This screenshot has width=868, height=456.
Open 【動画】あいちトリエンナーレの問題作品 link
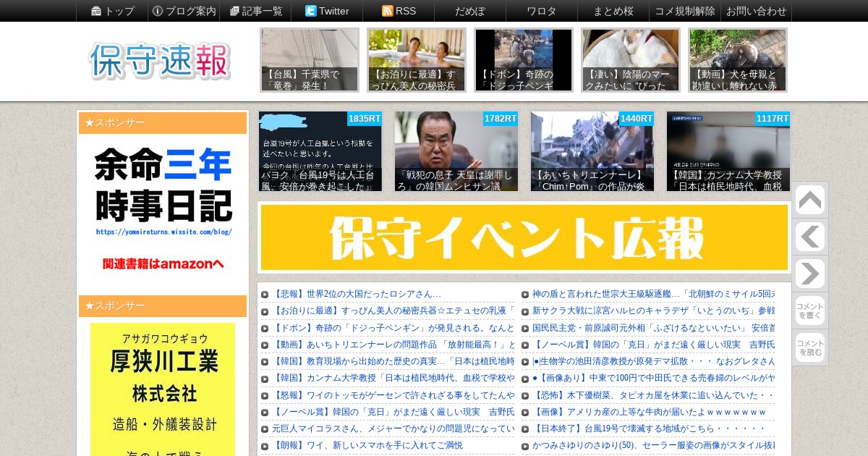point(393,345)
